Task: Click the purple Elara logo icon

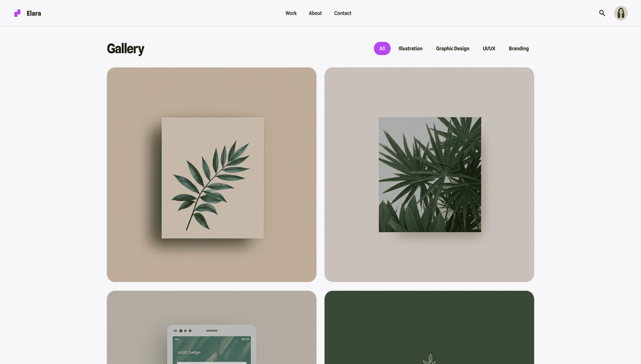Action: (17, 13)
